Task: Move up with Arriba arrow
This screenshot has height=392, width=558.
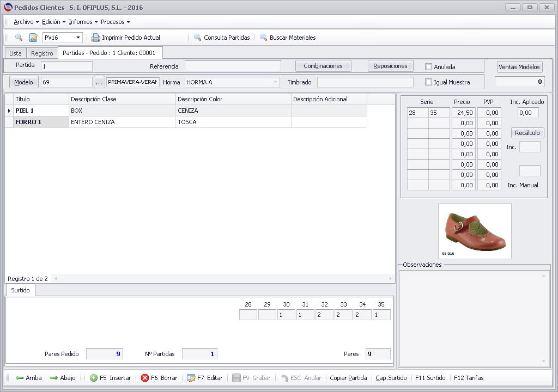Action: tap(29, 378)
